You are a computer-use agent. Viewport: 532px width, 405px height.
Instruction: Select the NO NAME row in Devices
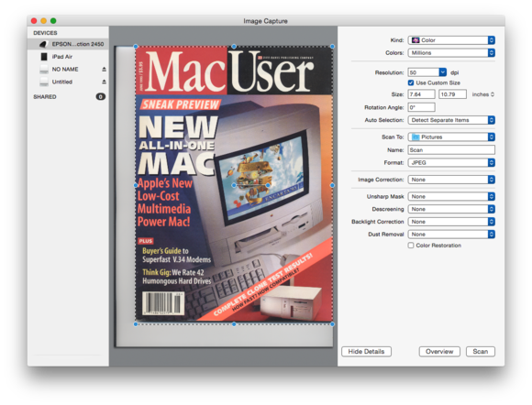(x=68, y=69)
